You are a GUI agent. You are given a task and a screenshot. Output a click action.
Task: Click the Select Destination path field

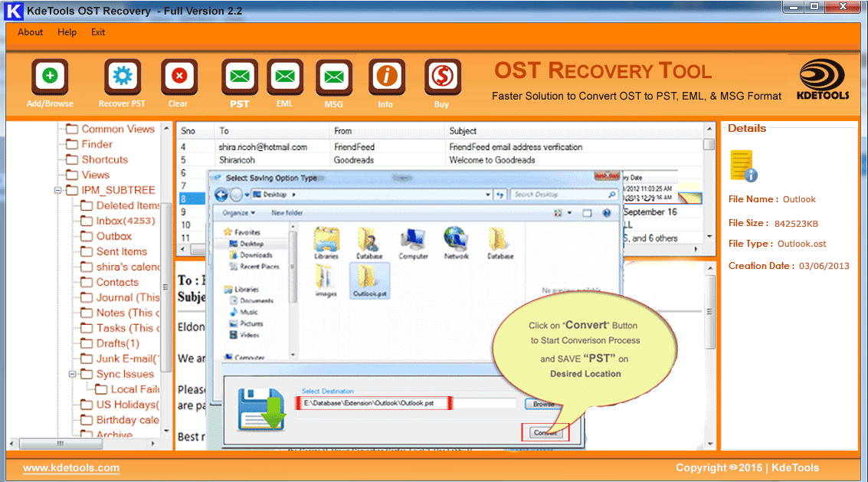click(408, 403)
